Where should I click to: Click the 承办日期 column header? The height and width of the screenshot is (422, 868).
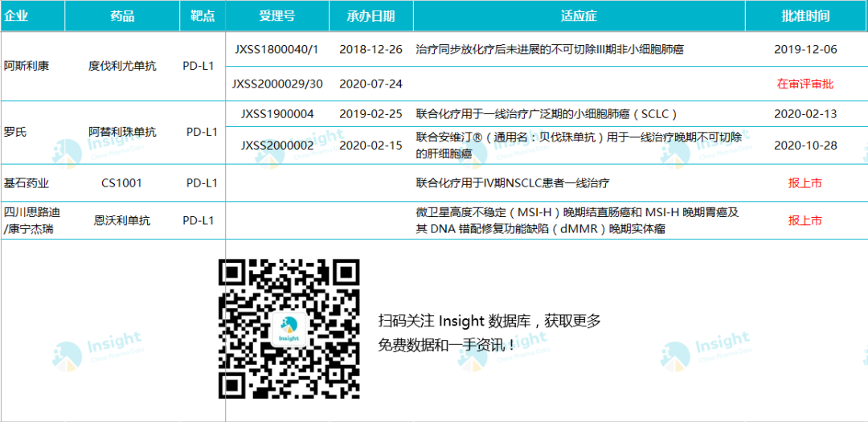[x=371, y=16]
